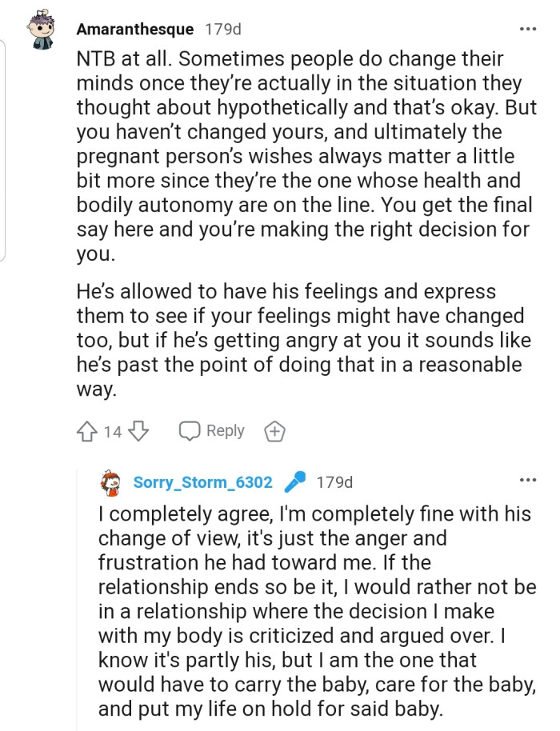
Task: Click the 179d timestamp on Sorry_Storm_6302's reply
Action: [334, 483]
